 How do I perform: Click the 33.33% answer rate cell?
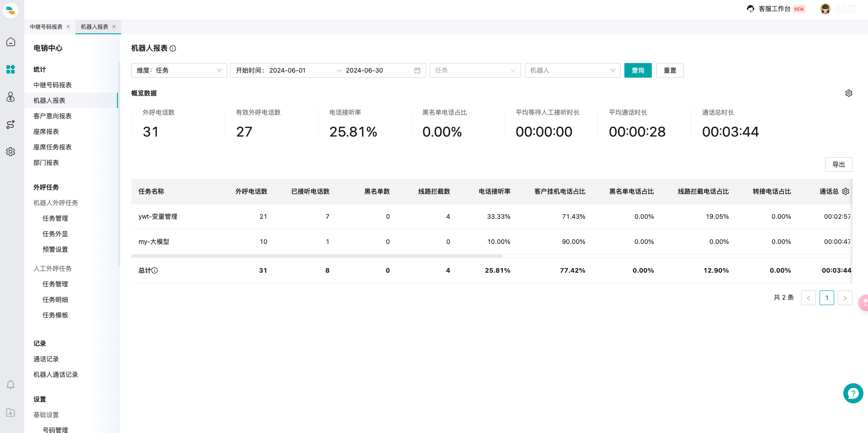499,216
